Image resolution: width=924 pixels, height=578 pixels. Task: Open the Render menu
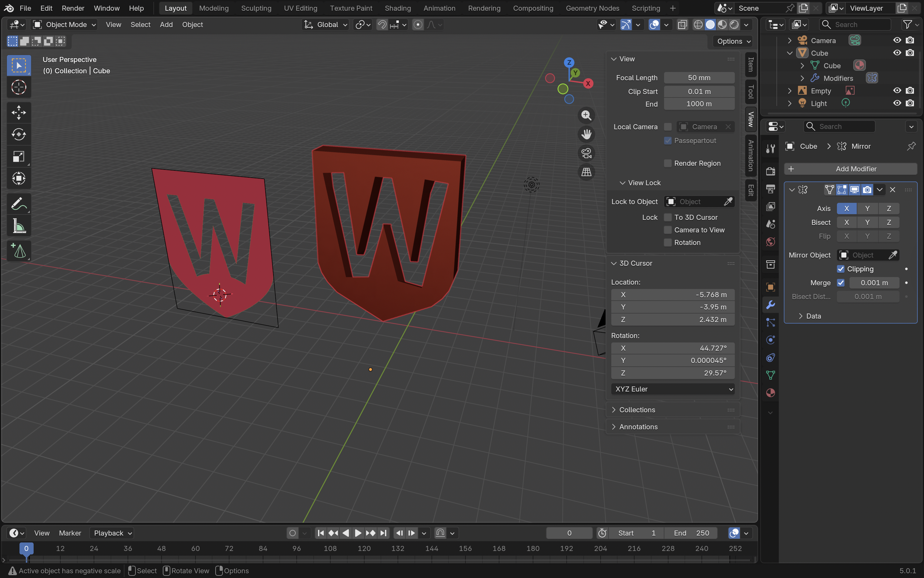73,8
